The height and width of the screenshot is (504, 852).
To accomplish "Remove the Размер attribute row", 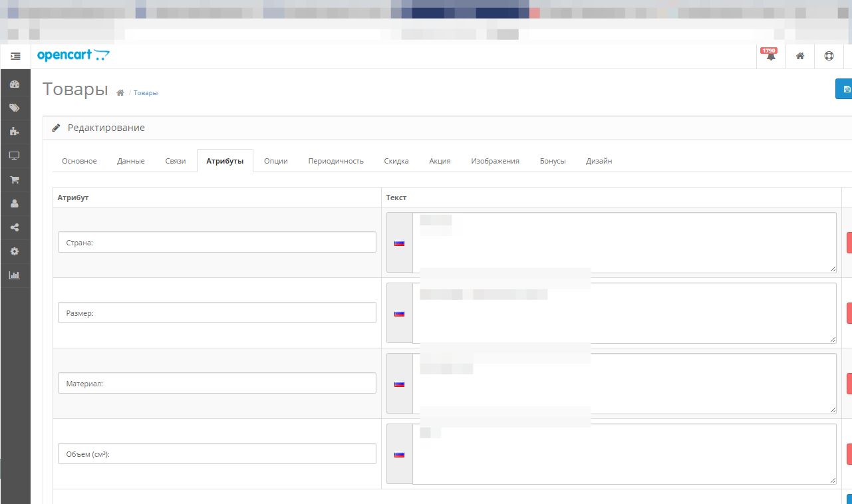I will click(x=849, y=313).
